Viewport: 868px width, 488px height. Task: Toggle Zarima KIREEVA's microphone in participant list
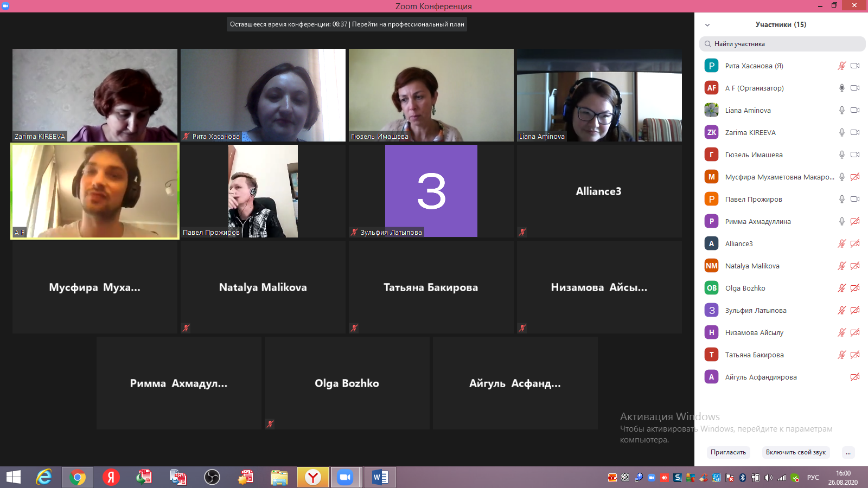pyautogui.click(x=841, y=132)
